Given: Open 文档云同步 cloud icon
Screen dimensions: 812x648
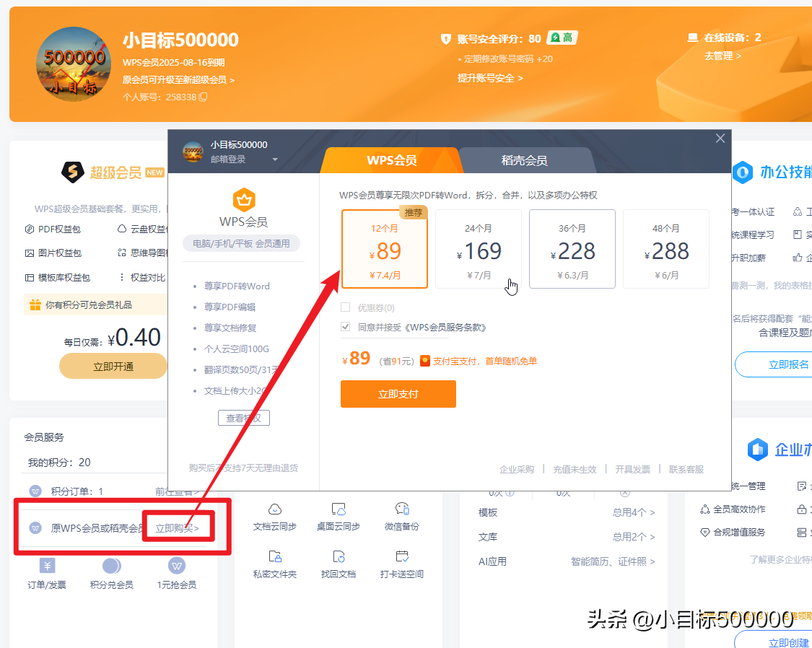Looking at the screenshot, I should [x=275, y=509].
